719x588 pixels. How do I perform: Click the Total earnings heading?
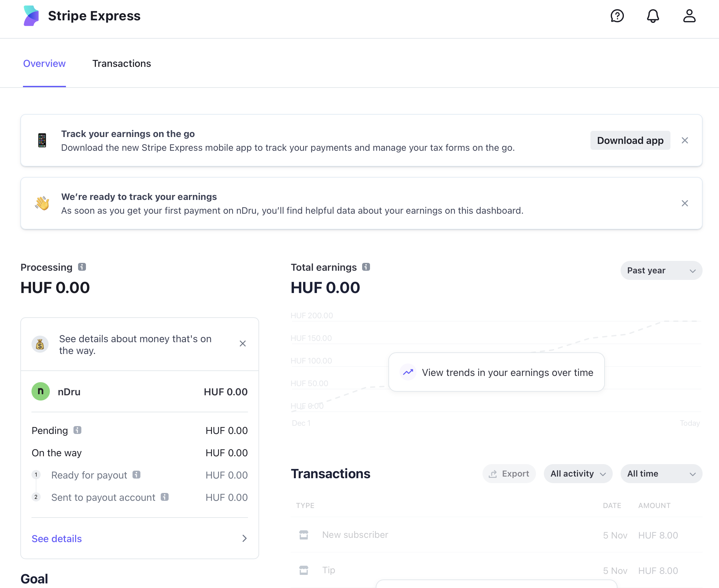coord(324,267)
